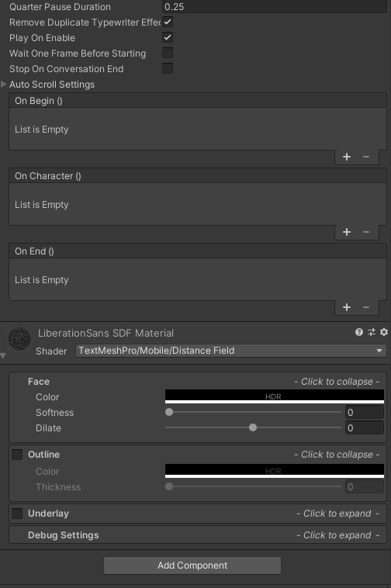Screen dimensions: 391x588
Task: Remove listener from On End event
Action: point(366,307)
